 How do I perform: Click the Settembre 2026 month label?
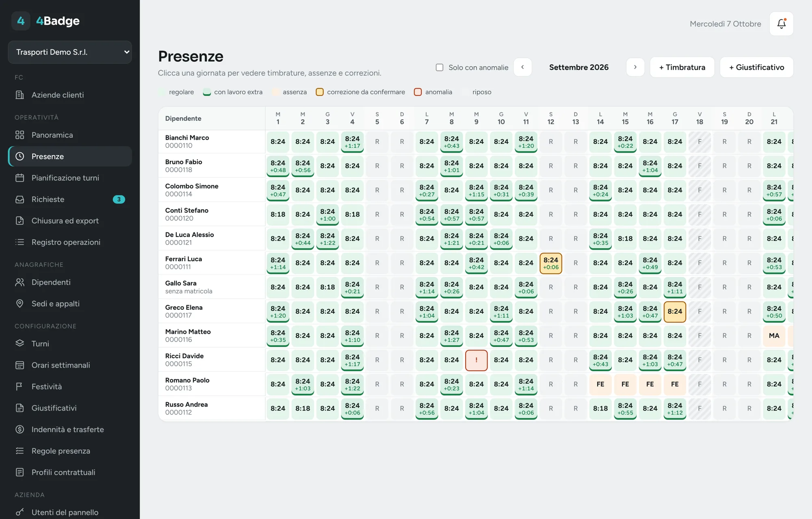(579, 67)
